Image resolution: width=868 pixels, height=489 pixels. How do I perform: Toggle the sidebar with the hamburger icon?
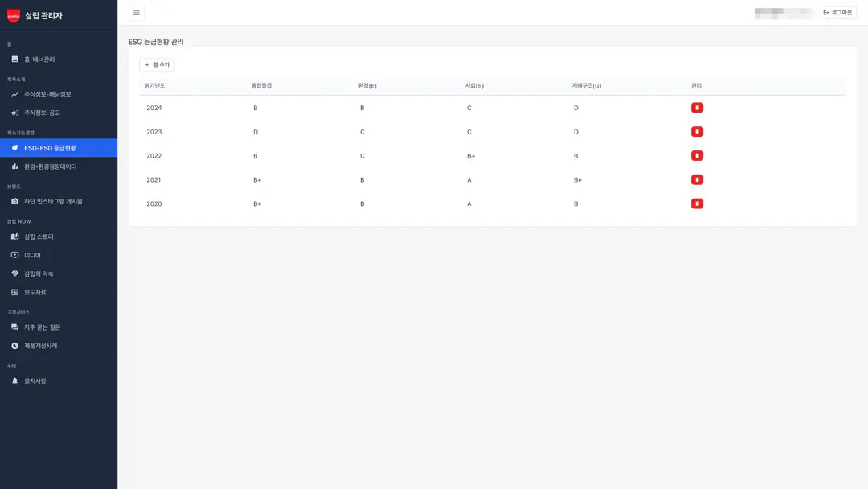pyautogui.click(x=136, y=13)
